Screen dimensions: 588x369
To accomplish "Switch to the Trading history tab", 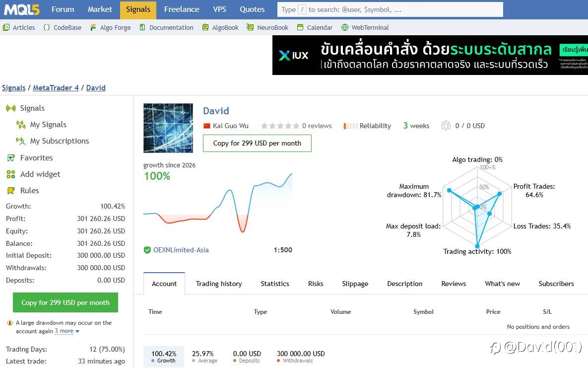I will 219,284.
